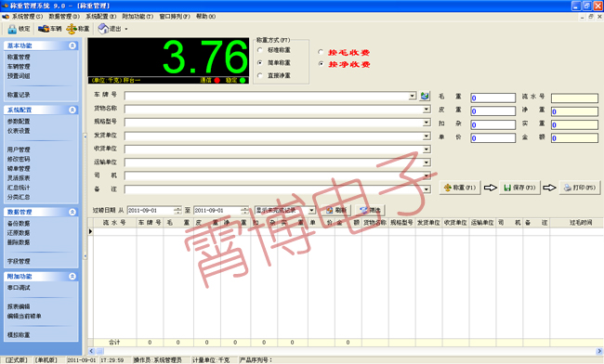
Task: Click the 退出 exit toolbar icon
Action: (x=103, y=29)
